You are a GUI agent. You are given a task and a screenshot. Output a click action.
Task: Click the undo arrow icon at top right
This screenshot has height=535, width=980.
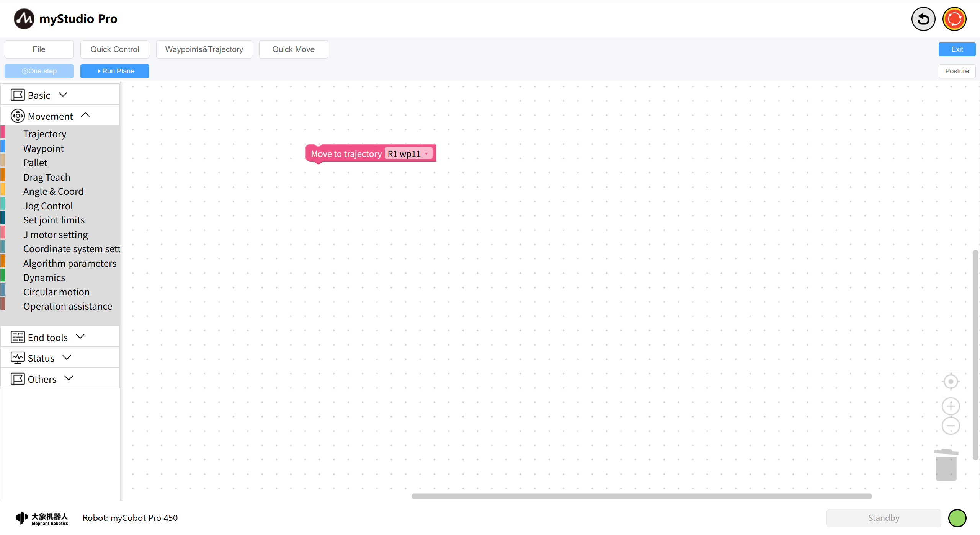[x=923, y=19]
